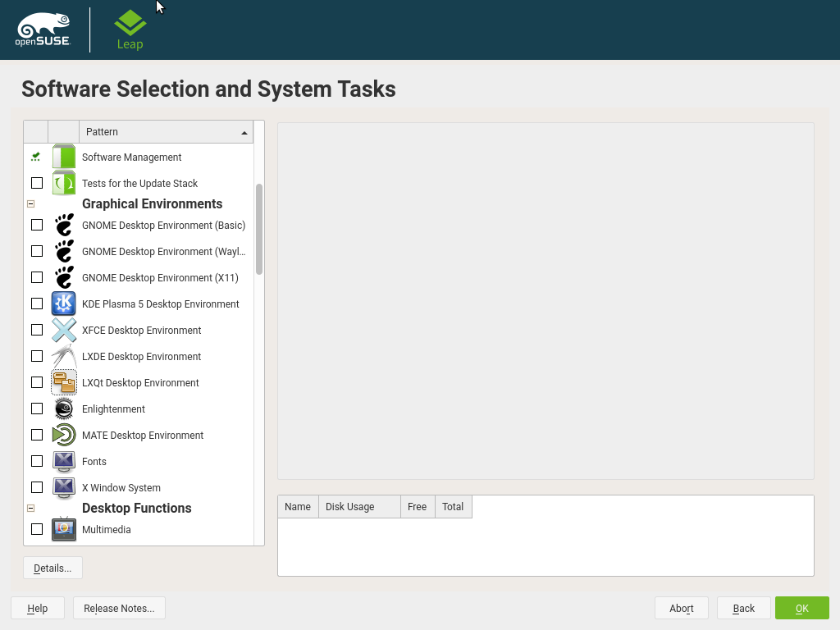Viewport: 840px width, 630px height.
Task: Tick the XFCE Desktop Environment checkbox
Action: pos(37,330)
